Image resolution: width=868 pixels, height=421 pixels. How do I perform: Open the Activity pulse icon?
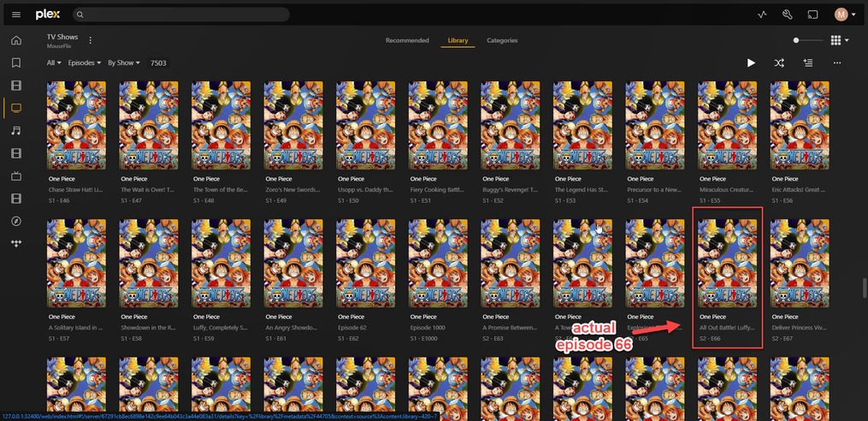tap(762, 15)
